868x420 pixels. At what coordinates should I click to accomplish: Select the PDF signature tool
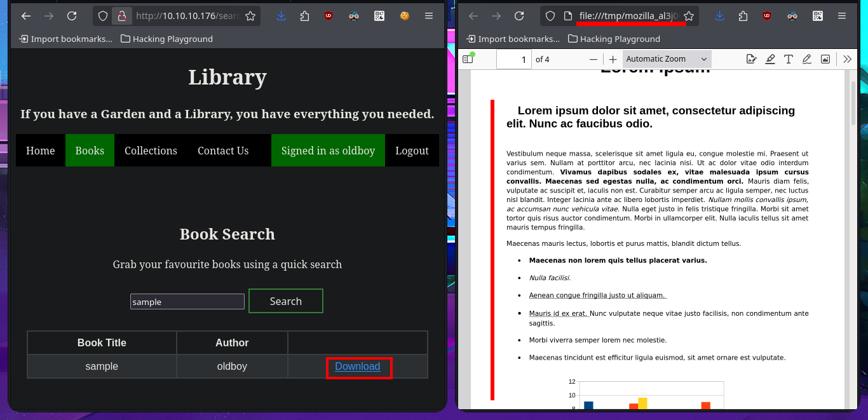point(752,59)
